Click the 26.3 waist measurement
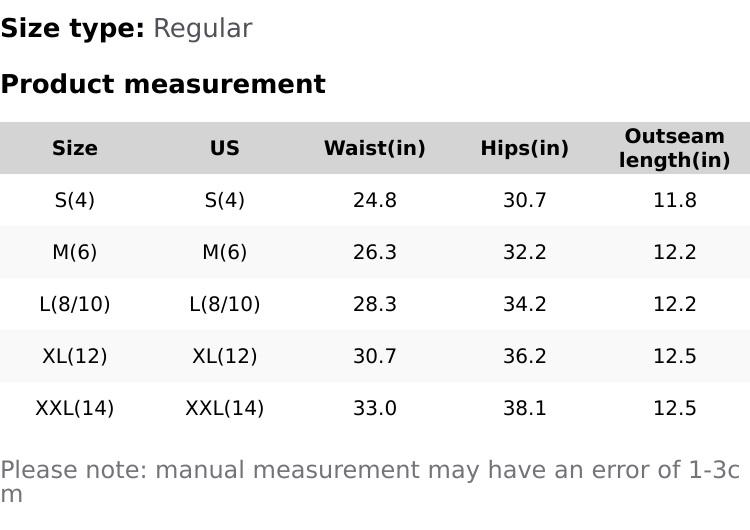The height and width of the screenshot is (530, 750). click(x=375, y=252)
